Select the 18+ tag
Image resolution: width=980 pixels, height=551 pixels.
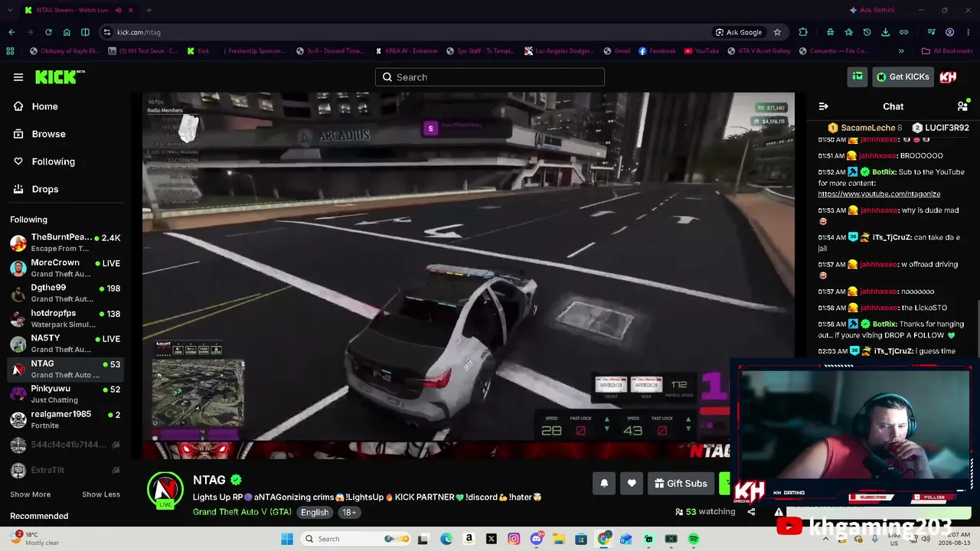pos(349,512)
